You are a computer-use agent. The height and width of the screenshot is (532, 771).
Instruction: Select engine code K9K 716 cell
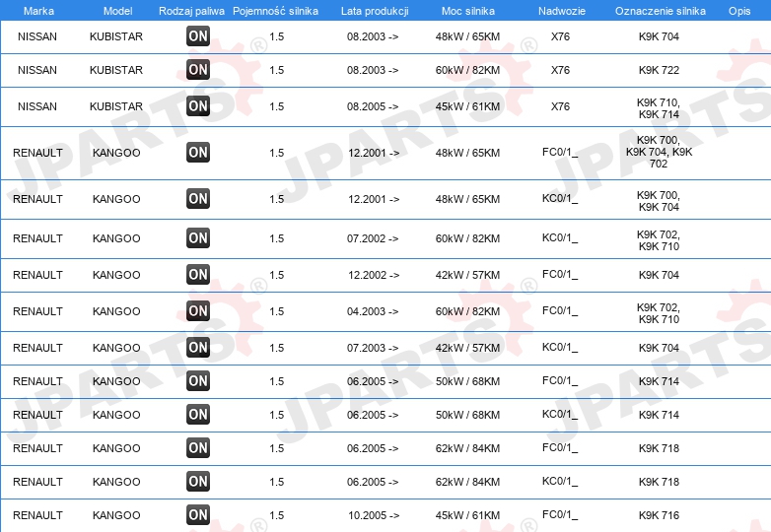659,515
